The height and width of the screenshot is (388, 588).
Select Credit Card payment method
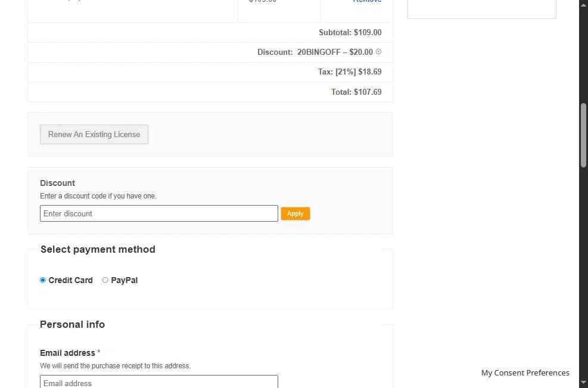(43, 280)
